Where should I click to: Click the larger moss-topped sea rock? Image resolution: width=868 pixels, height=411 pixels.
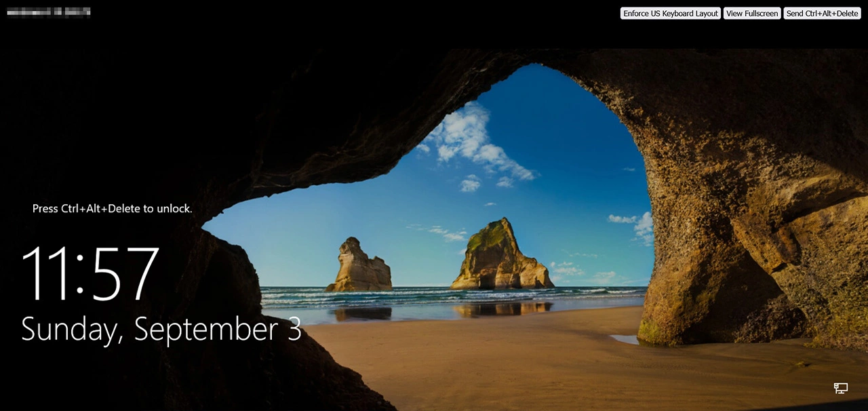point(500,256)
